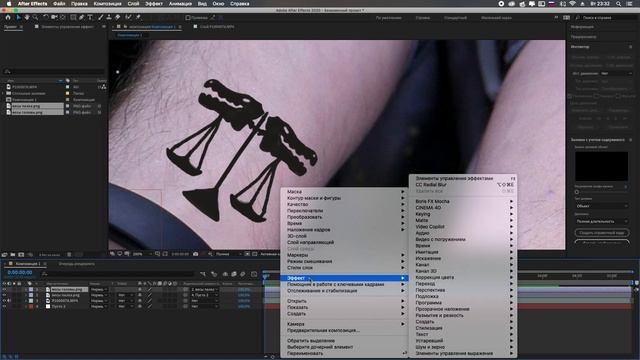This screenshot has height=360, width=640.
Task: Click the current time display 0:00:00:00
Action: point(20,273)
